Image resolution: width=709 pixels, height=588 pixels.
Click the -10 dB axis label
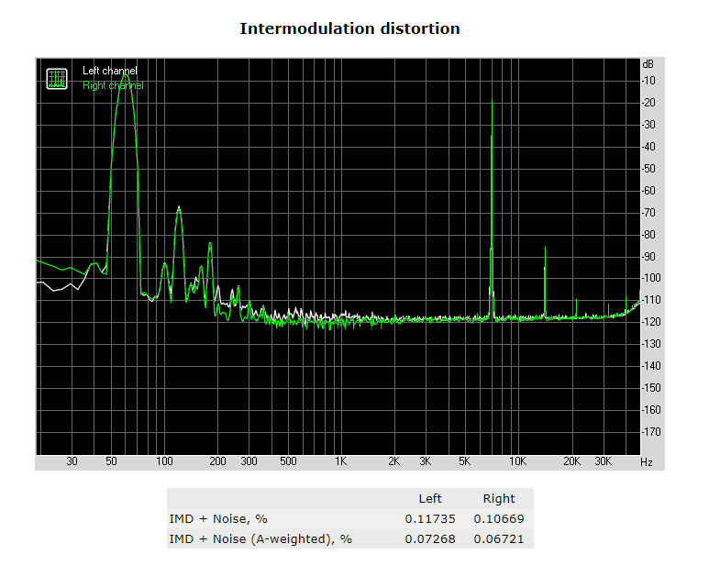[648, 81]
